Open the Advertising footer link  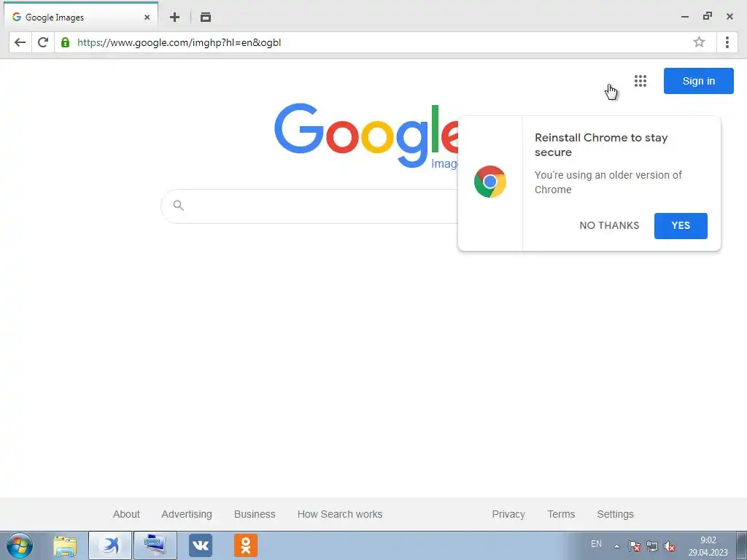pos(186,514)
